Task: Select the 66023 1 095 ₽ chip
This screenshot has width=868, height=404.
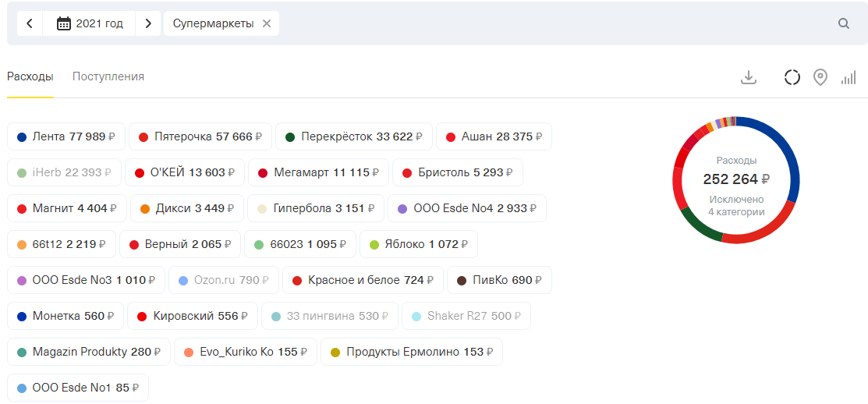Action: pyautogui.click(x=300, y=245)
